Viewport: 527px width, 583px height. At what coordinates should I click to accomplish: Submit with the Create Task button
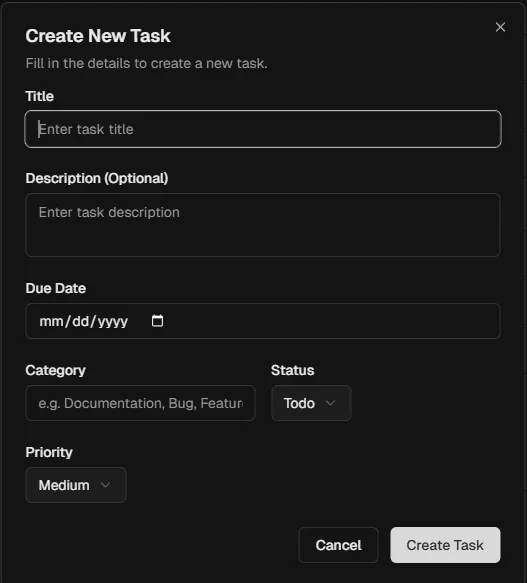coord(445,545)
